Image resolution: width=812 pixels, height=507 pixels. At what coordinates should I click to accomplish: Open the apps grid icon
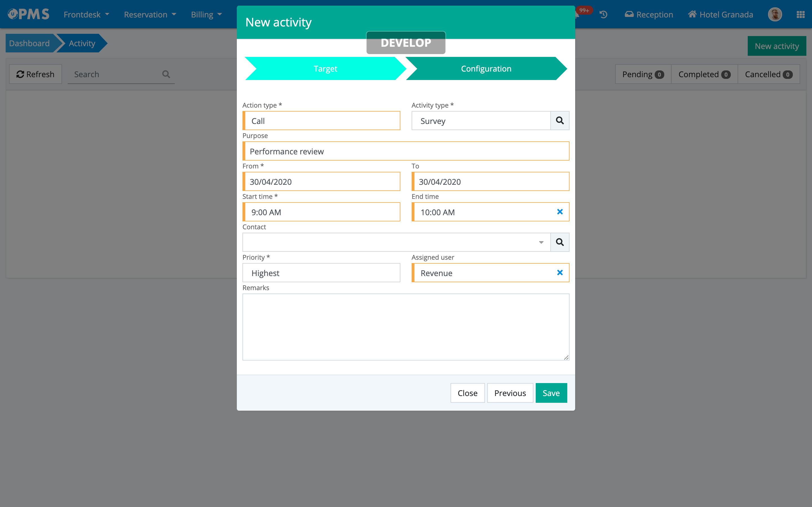tap(800, 14)
